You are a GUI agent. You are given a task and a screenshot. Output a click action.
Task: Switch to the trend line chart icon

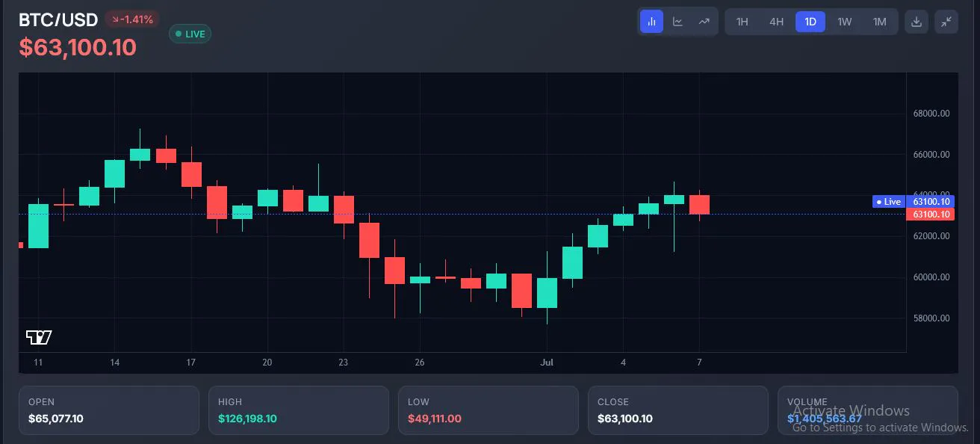point(704,22)
